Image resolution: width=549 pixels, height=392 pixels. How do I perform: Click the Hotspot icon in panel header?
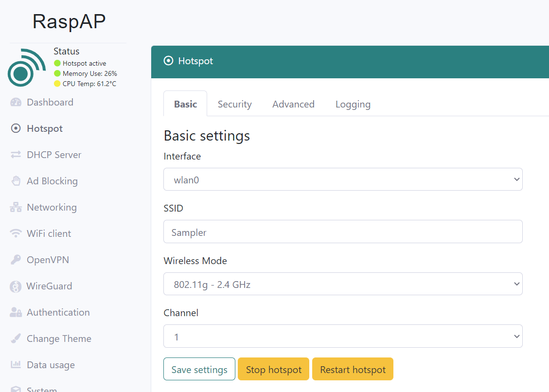click(168, 61)
